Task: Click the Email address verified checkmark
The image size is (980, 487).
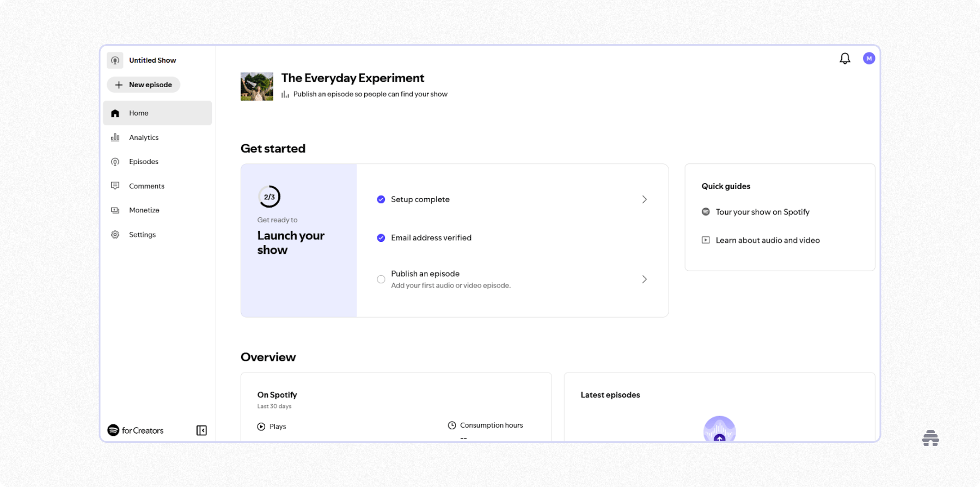Action: 381,238
